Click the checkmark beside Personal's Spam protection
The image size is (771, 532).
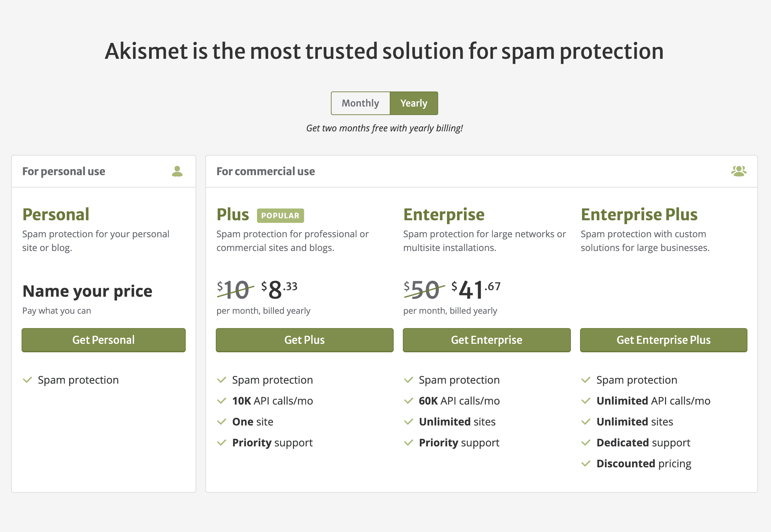tap(27, 380)
